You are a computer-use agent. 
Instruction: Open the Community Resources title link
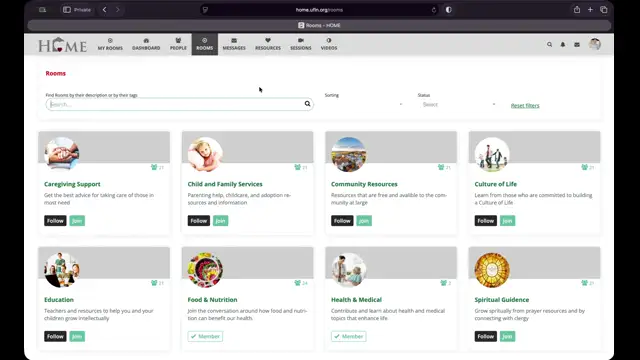pos(364,184)
